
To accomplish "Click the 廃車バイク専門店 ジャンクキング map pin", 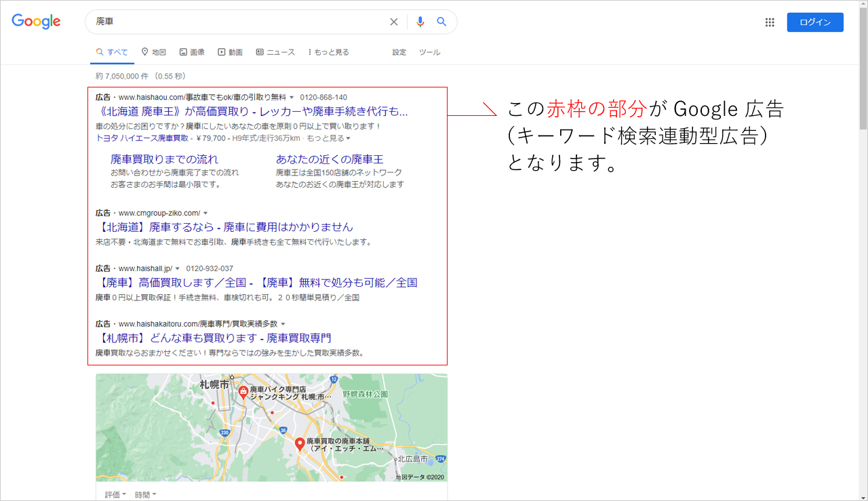I will [243, 393].
